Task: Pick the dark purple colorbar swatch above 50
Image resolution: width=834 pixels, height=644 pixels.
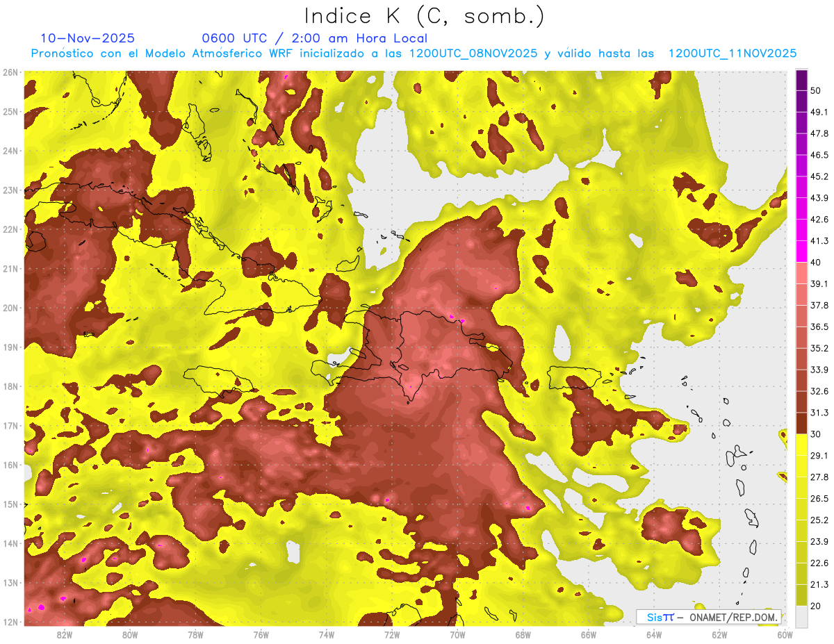Action: tap(801, 80)
